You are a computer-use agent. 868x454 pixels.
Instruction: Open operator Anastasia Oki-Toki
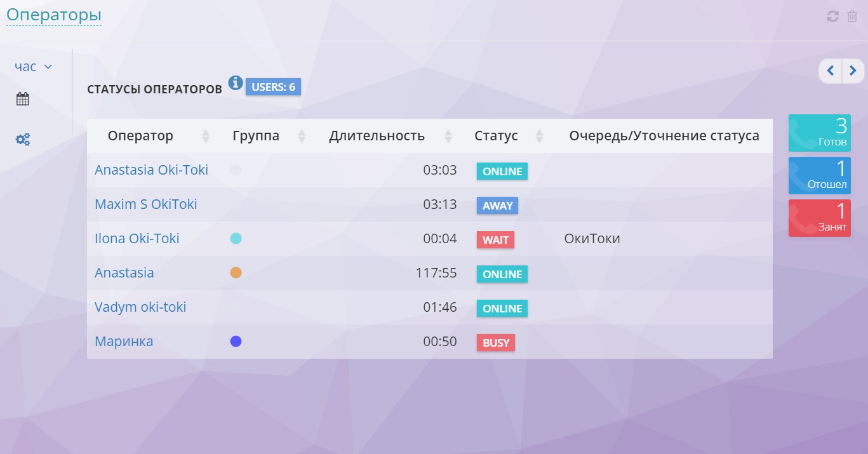tap(151, 170)
